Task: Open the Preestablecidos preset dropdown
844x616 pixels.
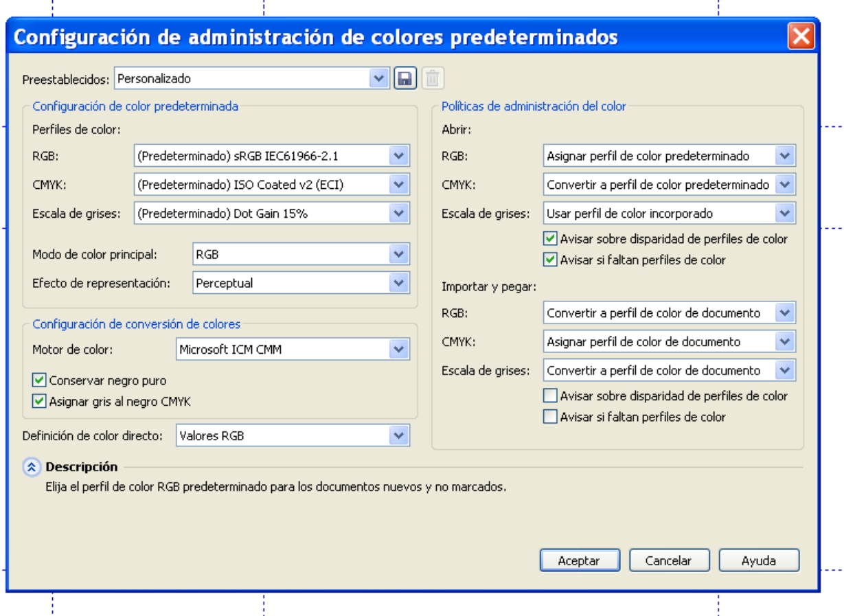Action: pyautogui.click(x=252, y=78)
